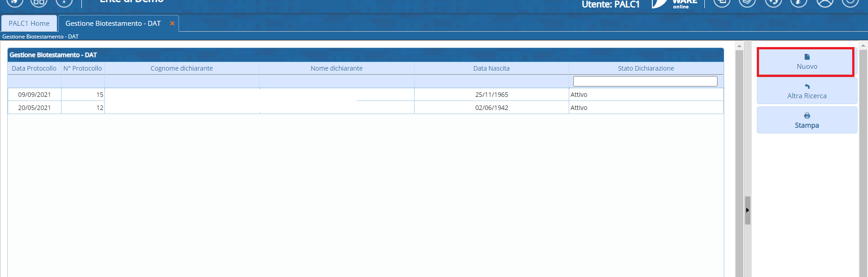Close the Gestione Biotestamento - DAT tab

[172, 24]
